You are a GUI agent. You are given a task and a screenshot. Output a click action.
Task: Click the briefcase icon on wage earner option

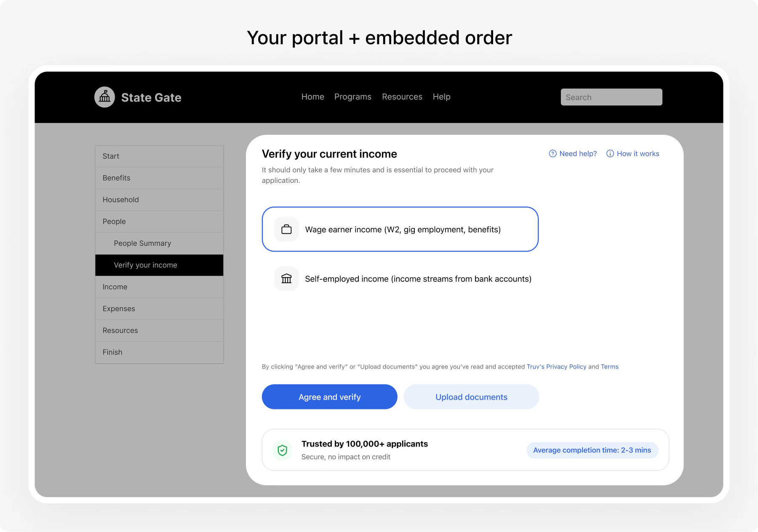tap(286, 229)
